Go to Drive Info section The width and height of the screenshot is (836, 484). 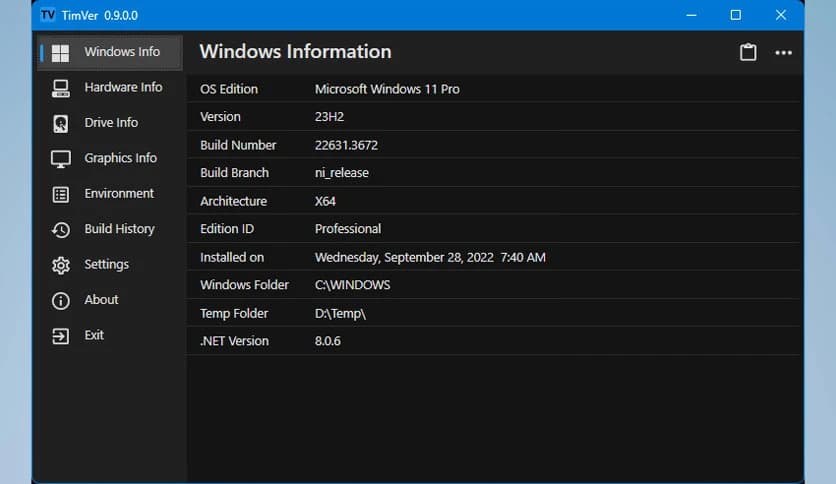[x=111, y=123]
